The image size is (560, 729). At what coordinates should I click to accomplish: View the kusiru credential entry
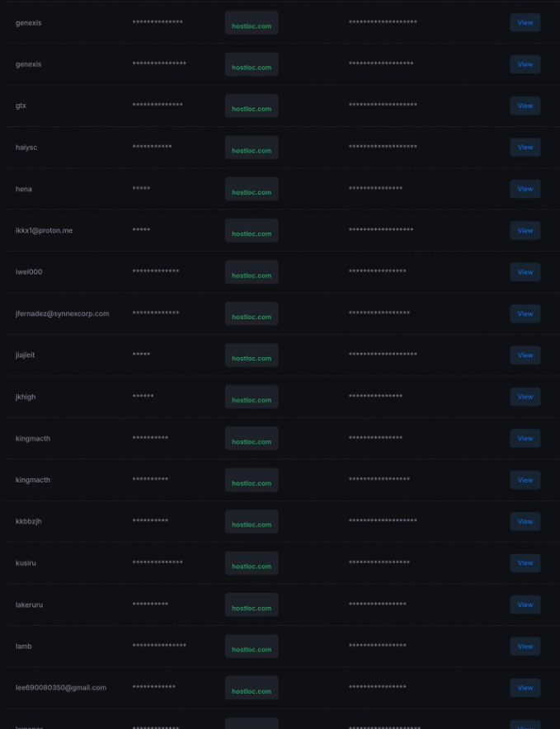pos(525,563)
